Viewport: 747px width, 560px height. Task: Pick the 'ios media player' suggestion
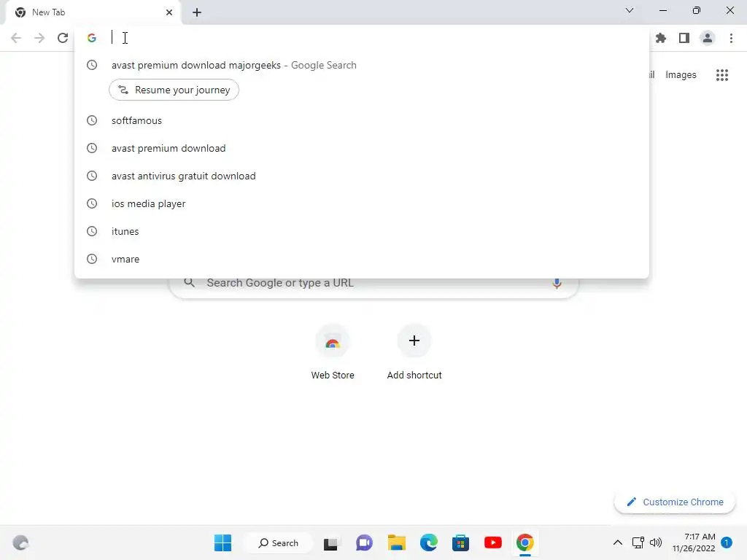(x=362, y=203)
